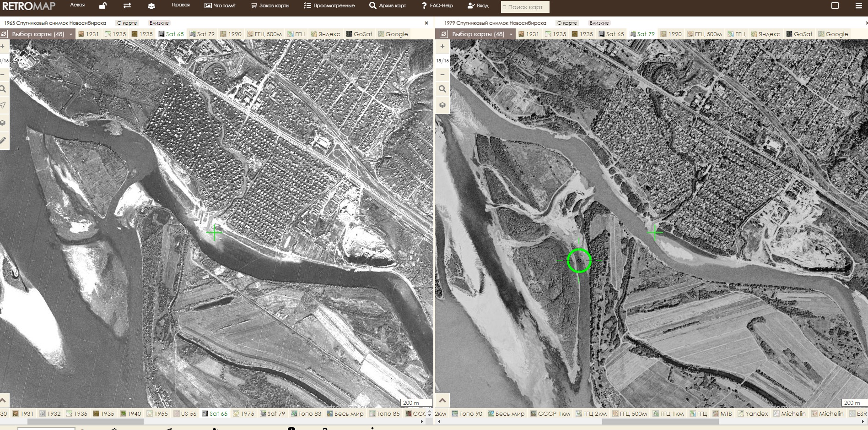
Task: Click 'Близкие' button on right map
Action: click(599, 23)
